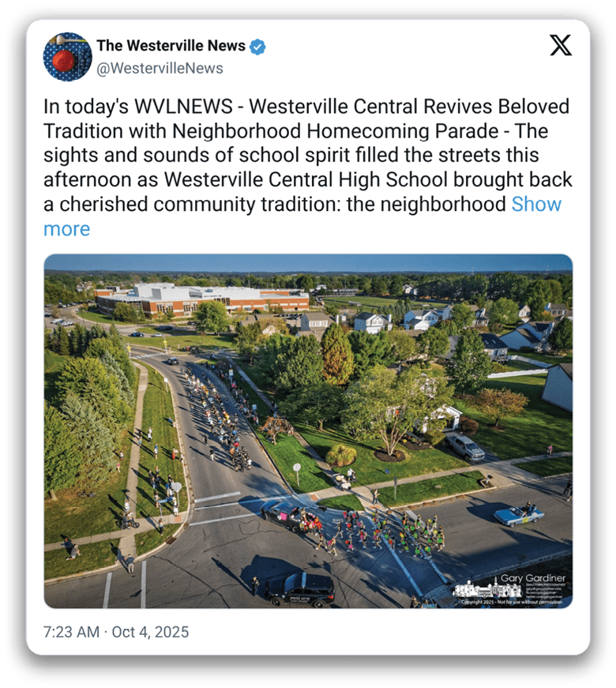Click the blue convertible in photo
This screenshot has height=688, width=616.
click(519, 514)
